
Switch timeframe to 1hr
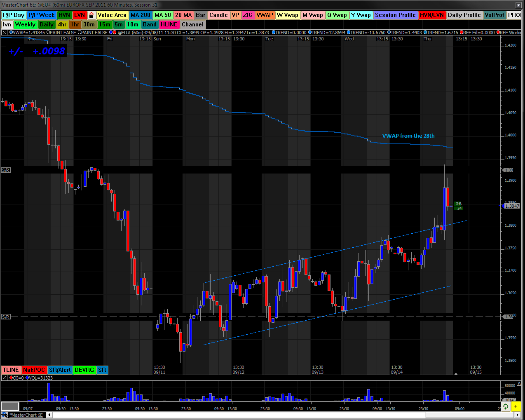tap(75, 24)
